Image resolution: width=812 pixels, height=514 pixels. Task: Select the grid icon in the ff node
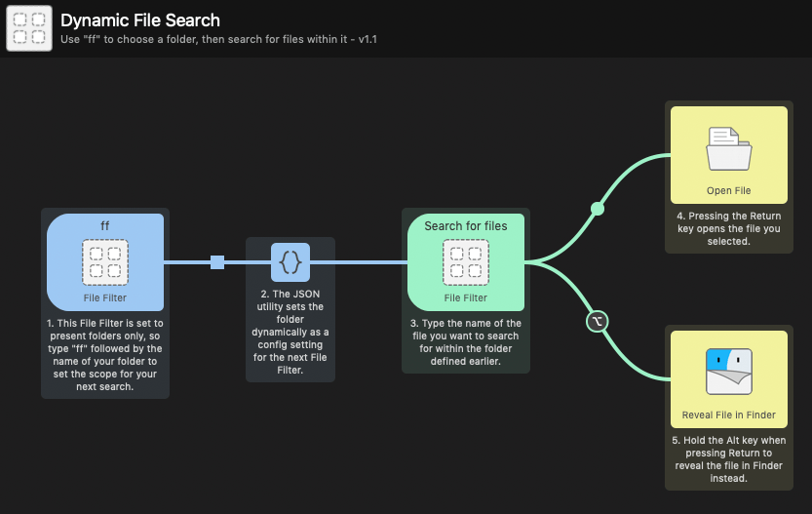[104, 262]
